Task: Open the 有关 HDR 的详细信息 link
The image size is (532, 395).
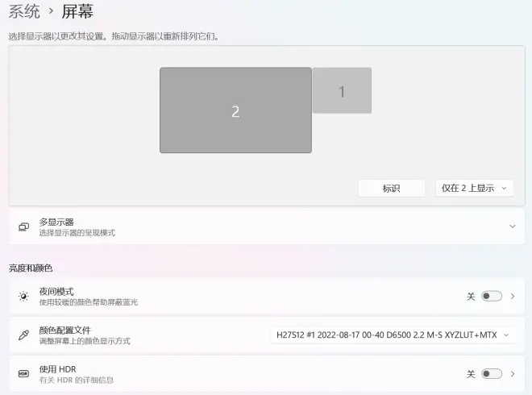Action: coord(77,380)
